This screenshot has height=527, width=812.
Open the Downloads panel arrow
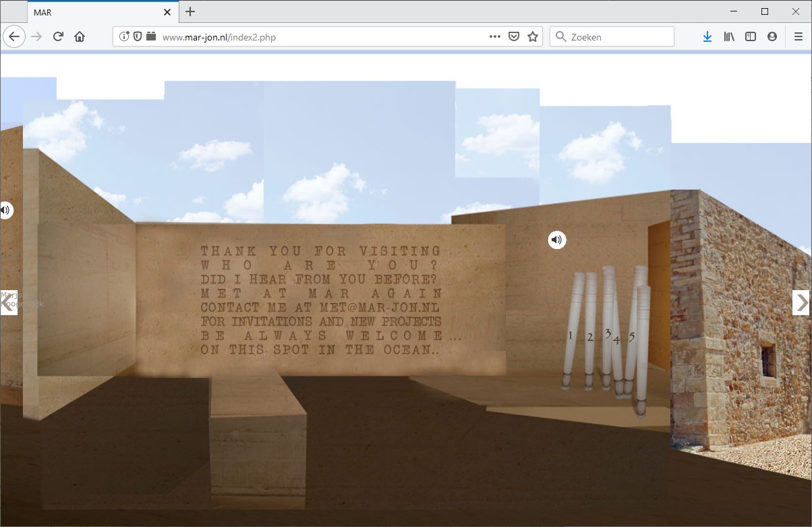707,37
